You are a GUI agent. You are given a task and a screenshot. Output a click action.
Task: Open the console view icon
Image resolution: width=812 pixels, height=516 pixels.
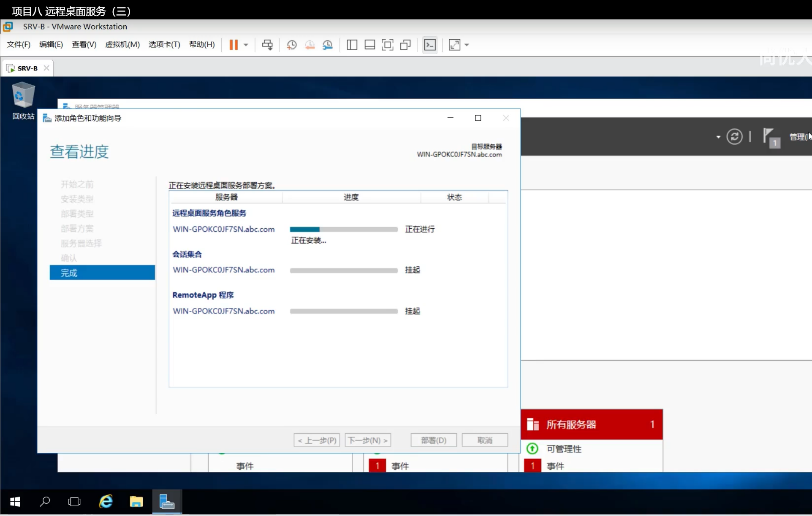430,45
